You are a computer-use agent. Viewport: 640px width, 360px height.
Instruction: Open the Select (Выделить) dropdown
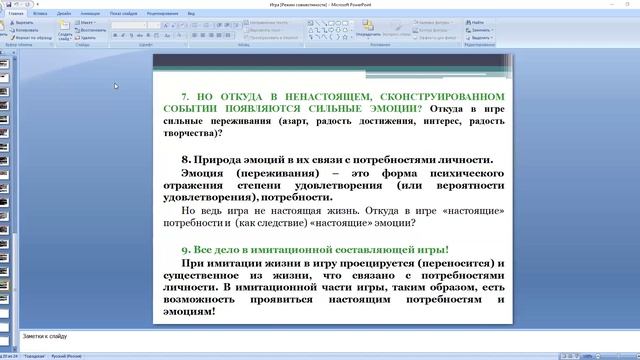point(480,38)
